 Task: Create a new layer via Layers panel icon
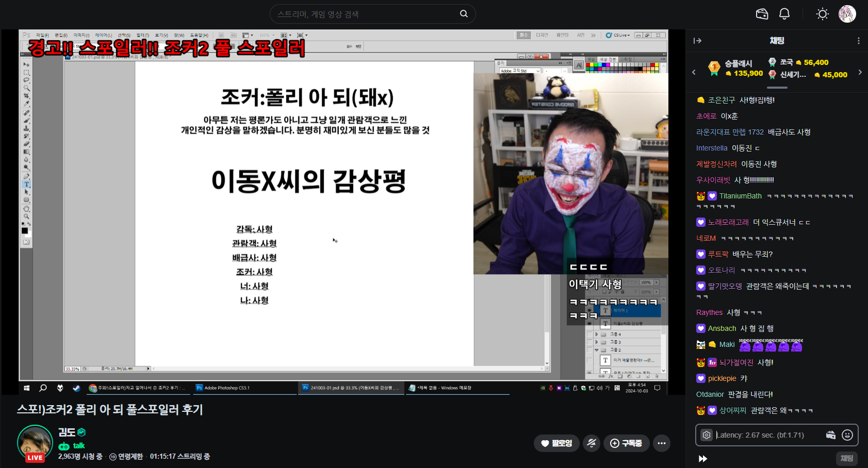click(x=648, y=376)
